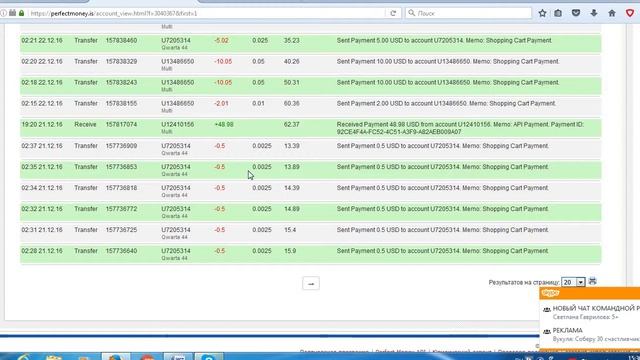Select transaction batch 157838329
The height and width of the screenshot is (360, 640).
coord(121,62)
